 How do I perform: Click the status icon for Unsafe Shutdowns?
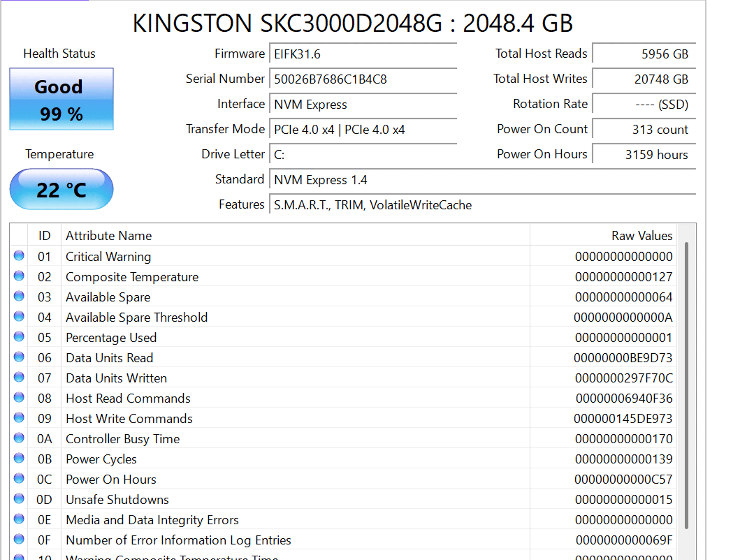(x=19, y=499)
